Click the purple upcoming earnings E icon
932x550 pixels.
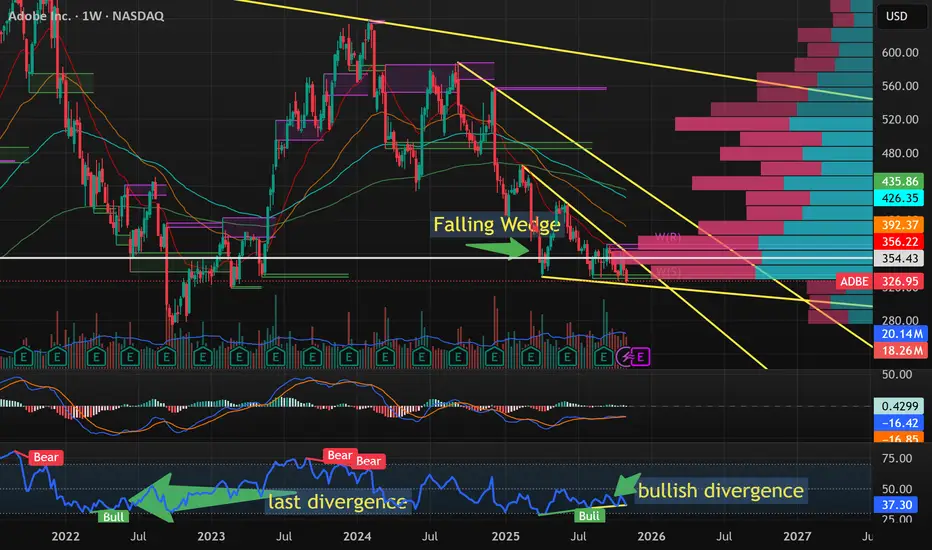(x=641, y=357)
